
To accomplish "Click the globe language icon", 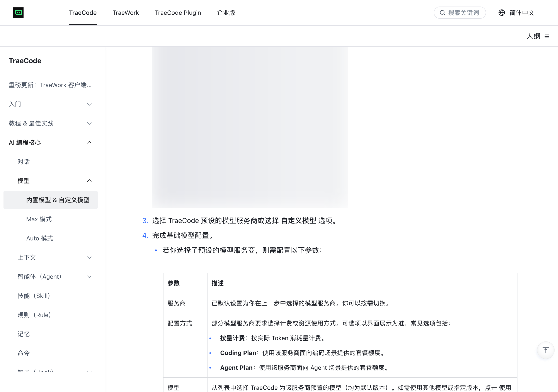I will [x=502, y=13].
